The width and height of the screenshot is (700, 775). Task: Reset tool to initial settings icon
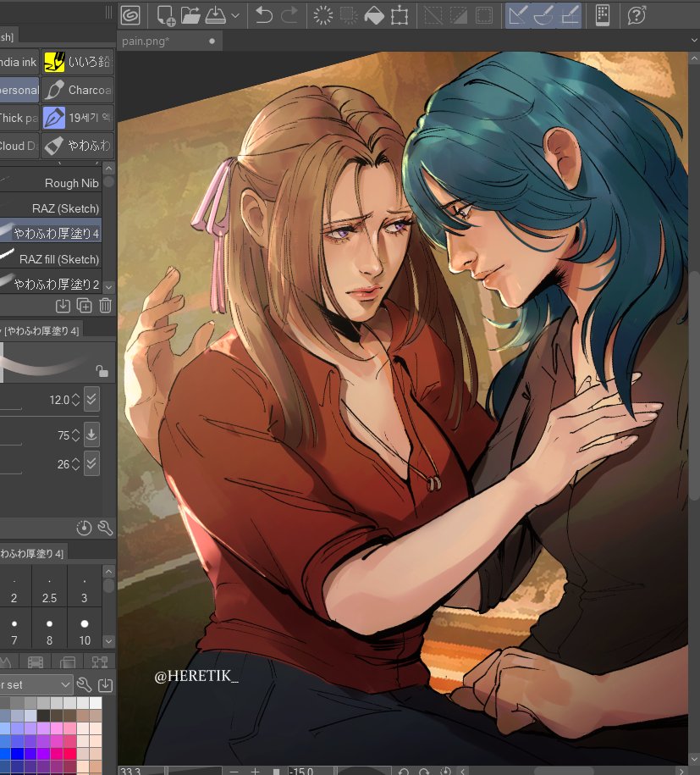84,528
